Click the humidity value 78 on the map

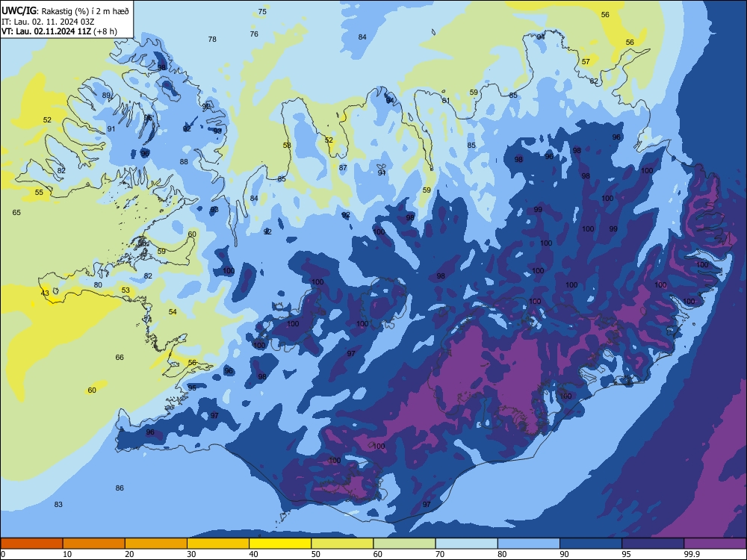[212, 39]
